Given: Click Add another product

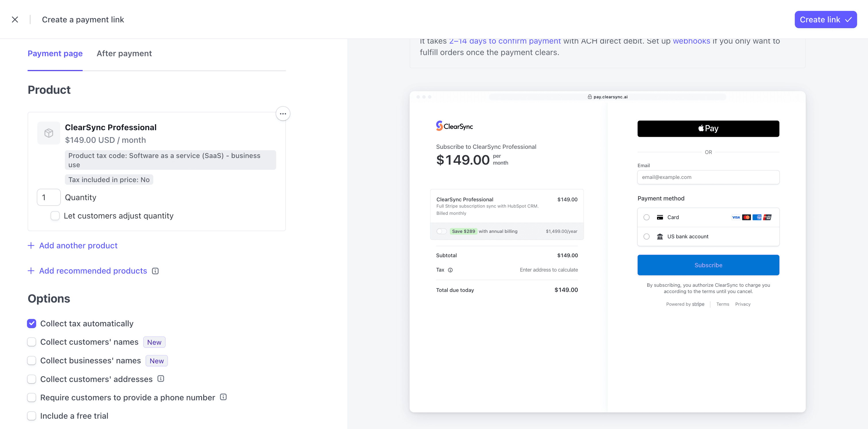Looking at the screenshot, I should point(78,245).
